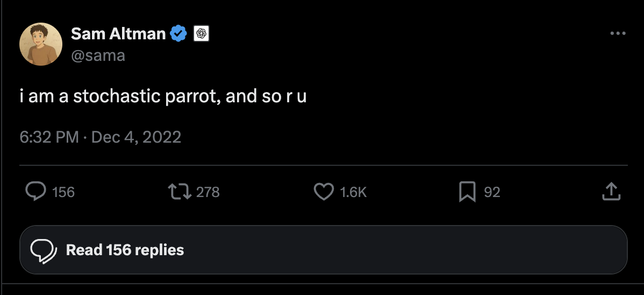Click the Sam Altman display name

tap(118, 34)
